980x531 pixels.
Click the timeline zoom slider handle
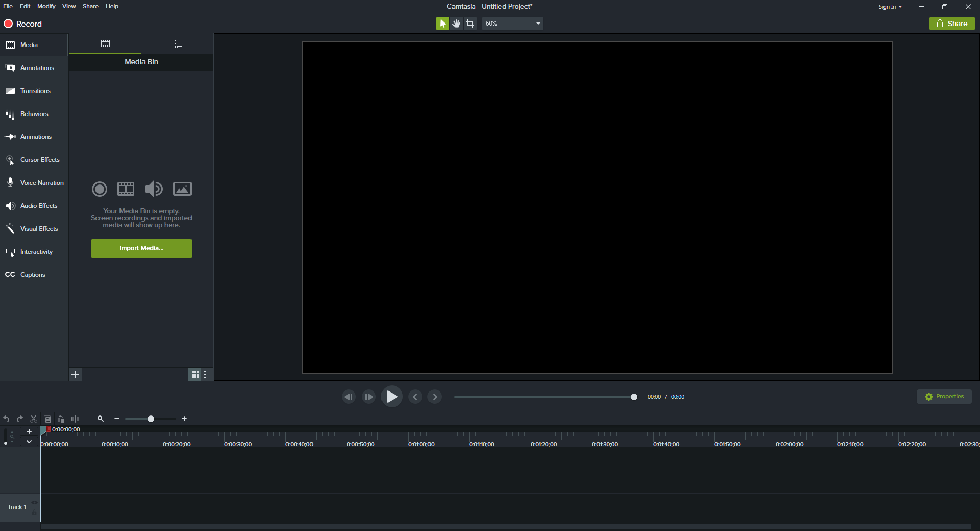point(151,419)
